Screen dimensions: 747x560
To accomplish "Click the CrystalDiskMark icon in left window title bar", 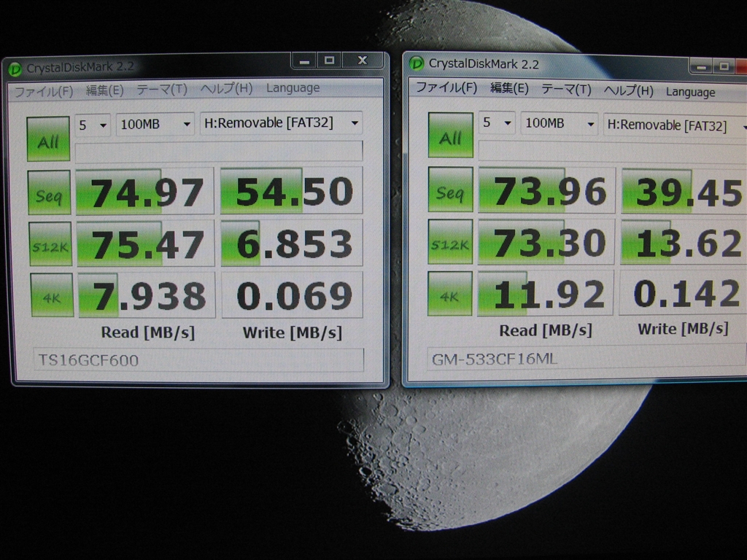I will 15,69.
